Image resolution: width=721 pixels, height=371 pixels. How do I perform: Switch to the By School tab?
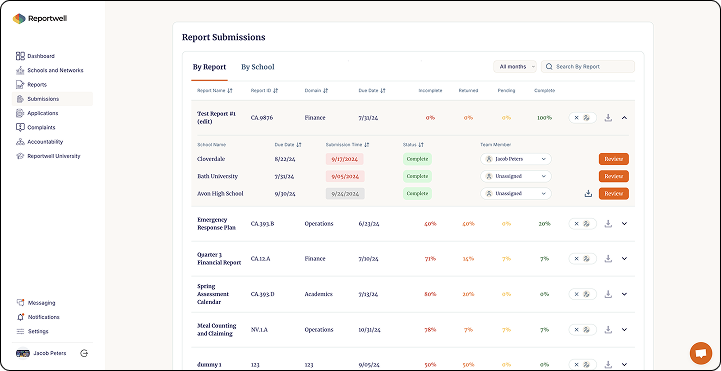click(x=258, y=67)
